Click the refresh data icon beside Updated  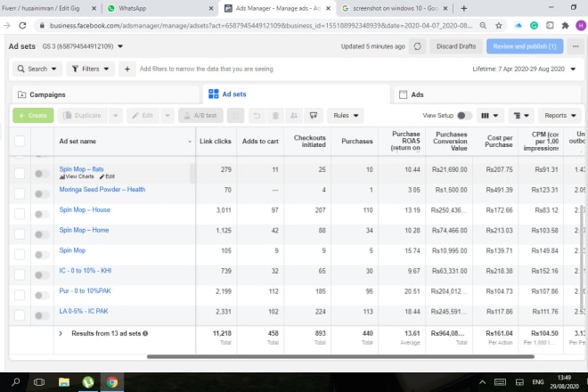click(x=417, y=46)
